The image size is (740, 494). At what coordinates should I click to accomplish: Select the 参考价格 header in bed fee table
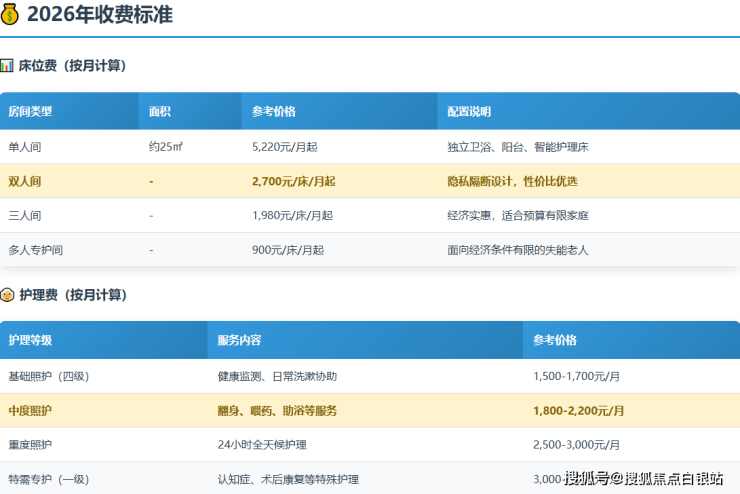click(273, 111)
